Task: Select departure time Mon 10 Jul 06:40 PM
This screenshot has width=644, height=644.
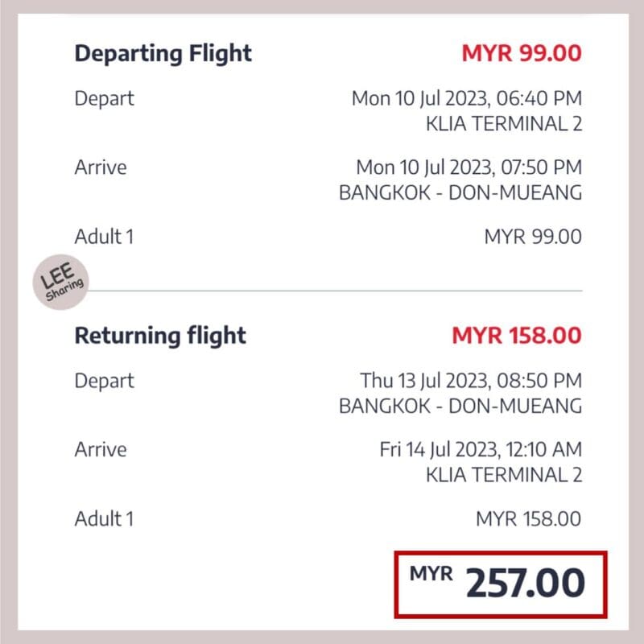Action: click(x=467, y=98)
